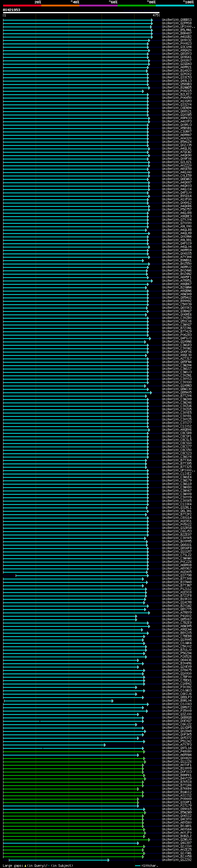Viewport: 197px width, 868px height.
Task: Open hit UniRef100_A9QAZ0
Action: tap(177, 50)
